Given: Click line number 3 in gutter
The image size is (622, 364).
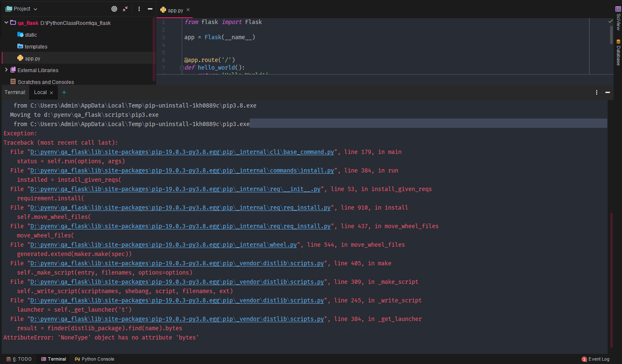Looking at the screenshot, I should pos(164,37).
